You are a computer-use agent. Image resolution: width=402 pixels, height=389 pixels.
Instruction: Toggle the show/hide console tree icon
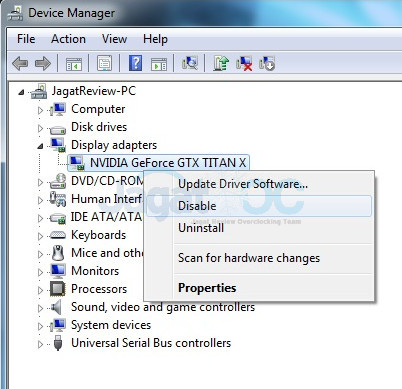click(x=74, y=63)
